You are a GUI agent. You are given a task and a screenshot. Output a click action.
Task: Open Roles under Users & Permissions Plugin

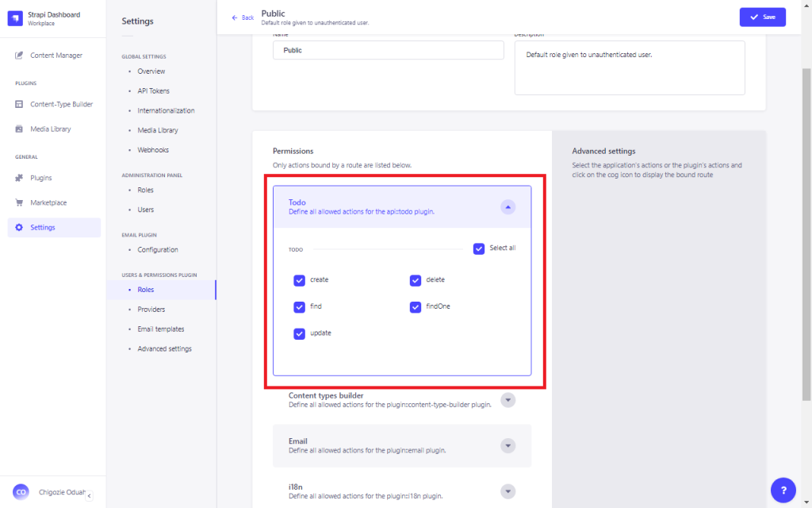[145, 289]
